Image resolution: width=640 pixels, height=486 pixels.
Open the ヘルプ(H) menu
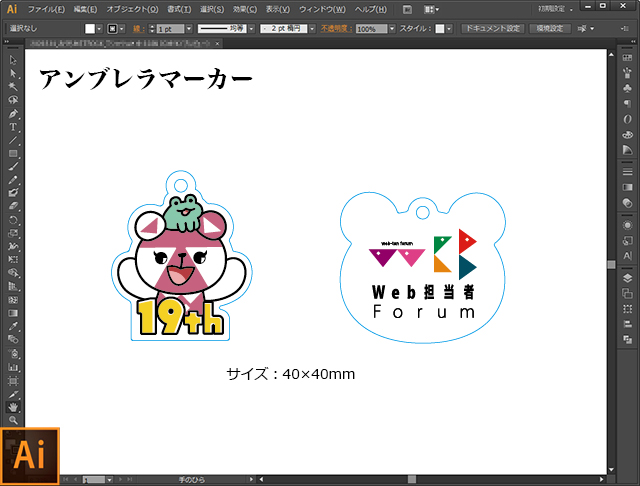[370, 9]
